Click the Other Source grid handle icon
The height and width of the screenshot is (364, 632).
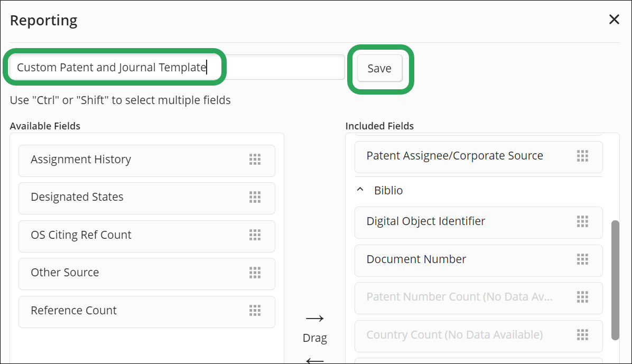255,273
